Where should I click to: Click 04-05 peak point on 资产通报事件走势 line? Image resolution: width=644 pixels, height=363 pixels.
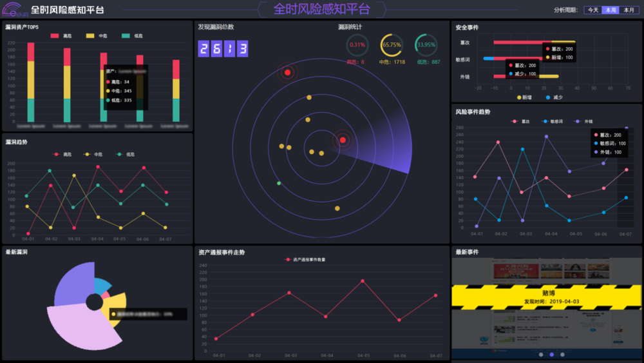coord(362,281)
